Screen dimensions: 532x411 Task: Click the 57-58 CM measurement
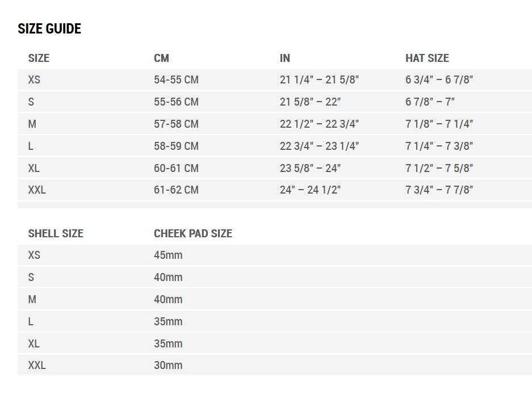tap(176, 124)
